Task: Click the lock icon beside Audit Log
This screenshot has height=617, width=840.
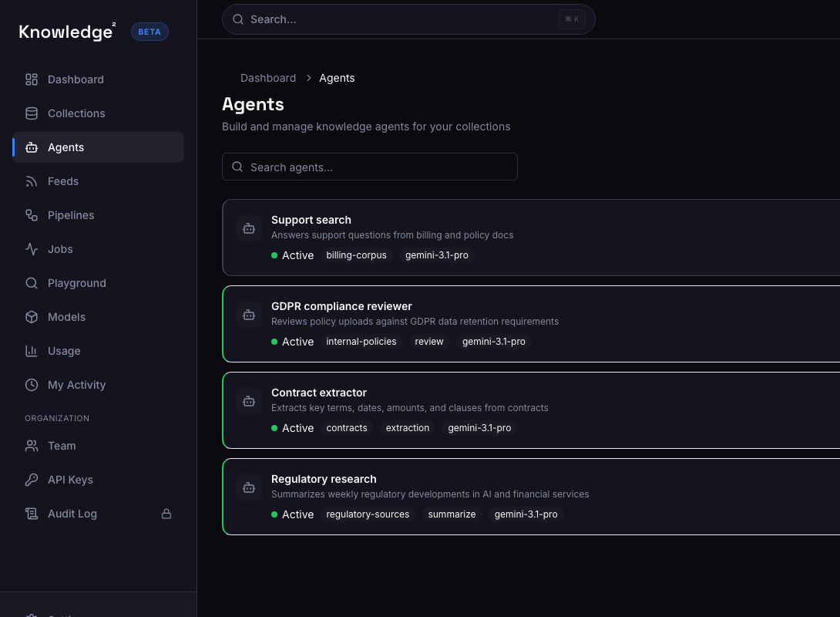Action: [x=166, y=514]
